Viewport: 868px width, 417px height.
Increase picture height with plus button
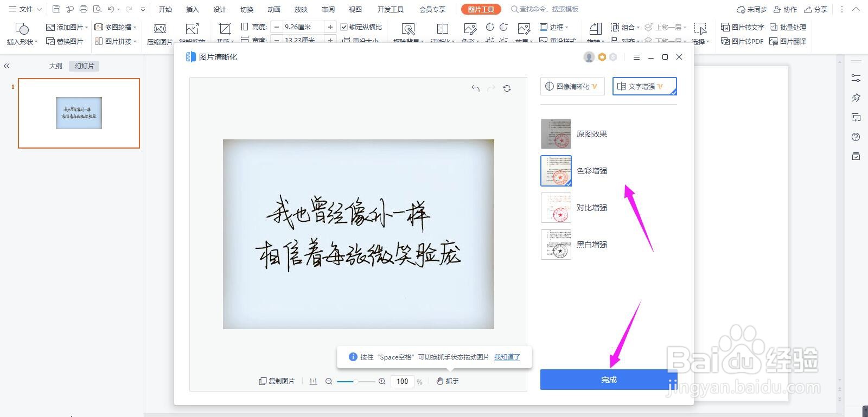coord(330,27)
